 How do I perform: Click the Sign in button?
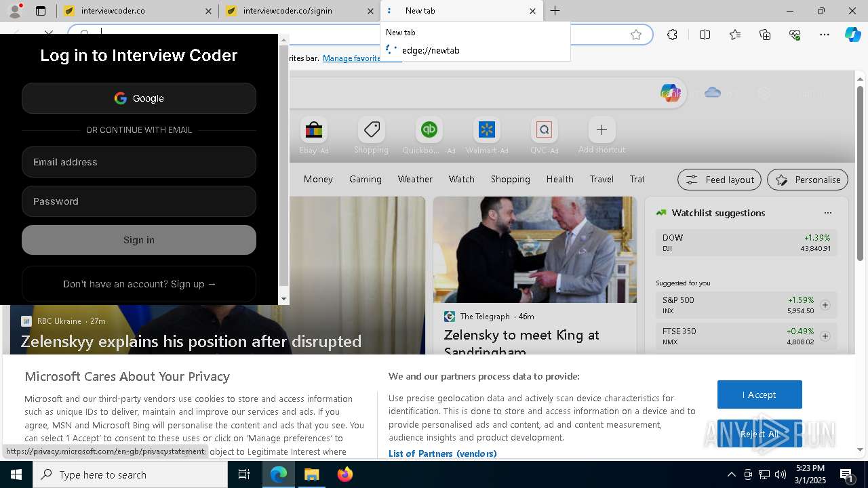point(139,240)
